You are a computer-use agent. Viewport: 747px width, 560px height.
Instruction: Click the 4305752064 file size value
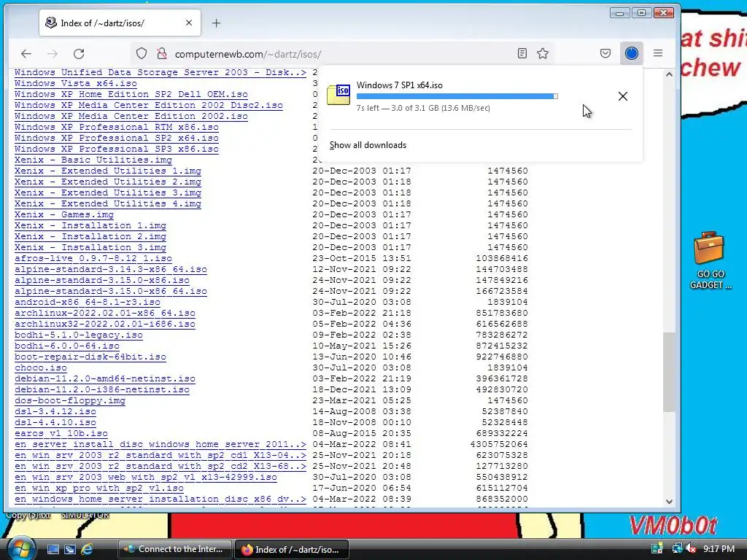[x=499, y=444]
